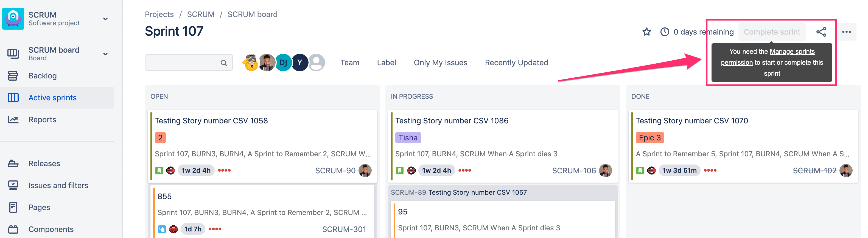Image resolution: width=868 pixels, height=238 pixels.
Task: Open the more options ellipsis menu
Action: (846, 32)
